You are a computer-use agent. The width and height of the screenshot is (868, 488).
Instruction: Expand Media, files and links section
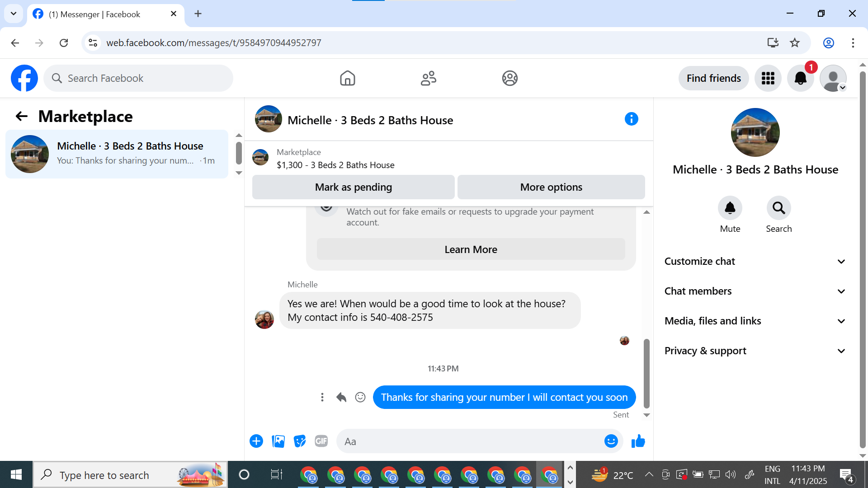coord(755,321)
